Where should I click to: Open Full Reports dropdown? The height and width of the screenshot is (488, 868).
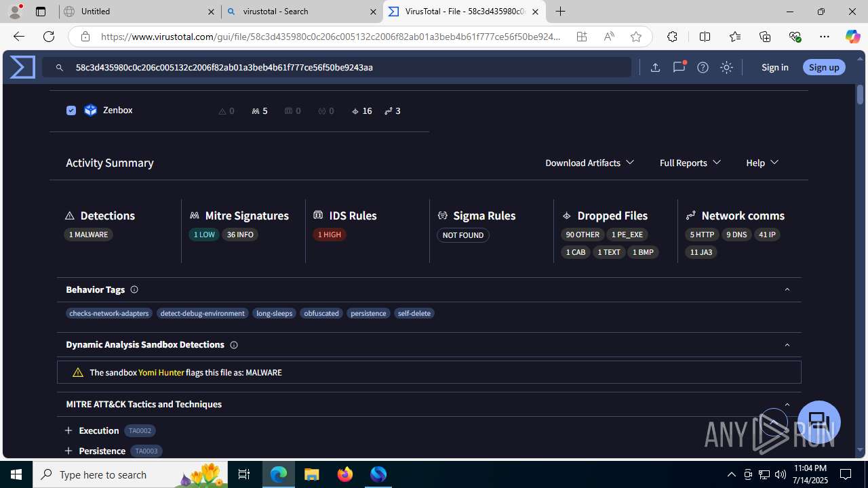[x=690, y=163]
